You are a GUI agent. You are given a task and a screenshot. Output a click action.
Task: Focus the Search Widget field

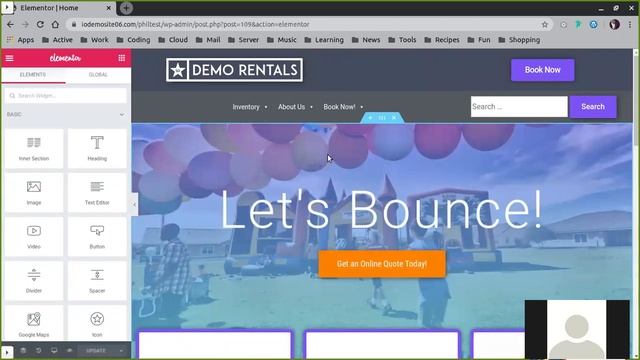[x=66, y=96]
